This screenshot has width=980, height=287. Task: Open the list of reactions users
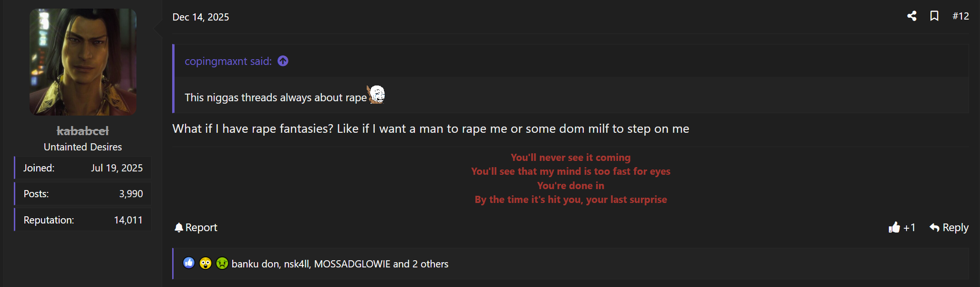click(340, 264)
